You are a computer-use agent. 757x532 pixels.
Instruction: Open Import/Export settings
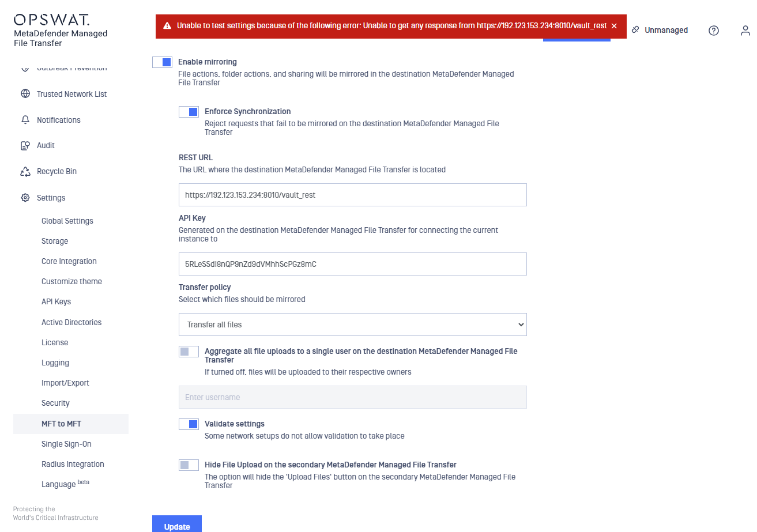(x=65, y=383)
